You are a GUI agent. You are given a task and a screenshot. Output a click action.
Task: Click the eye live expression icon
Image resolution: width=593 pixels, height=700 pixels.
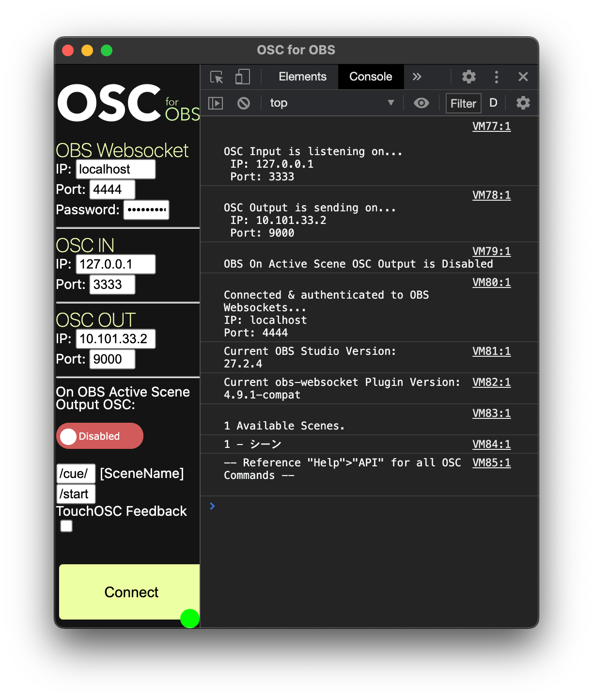point(421,103)
